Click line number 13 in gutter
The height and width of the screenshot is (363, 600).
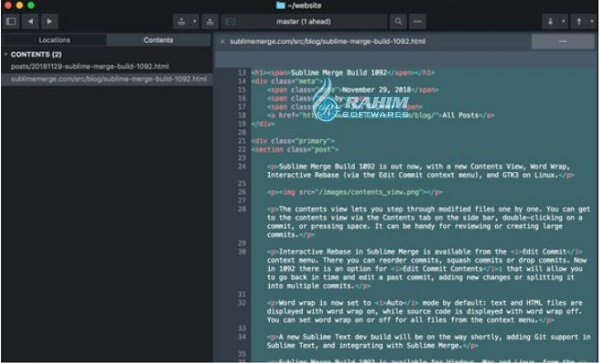(x=242, y=73)
